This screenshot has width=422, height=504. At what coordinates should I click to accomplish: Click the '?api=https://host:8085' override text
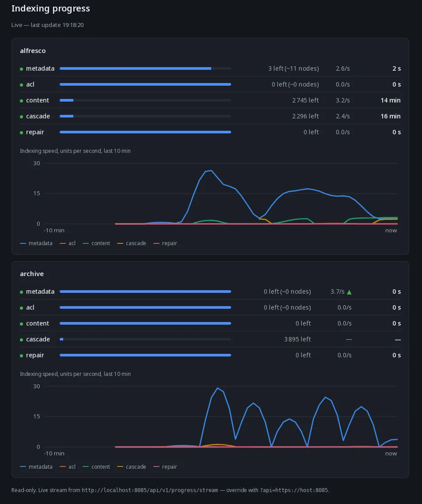[294, 490]
